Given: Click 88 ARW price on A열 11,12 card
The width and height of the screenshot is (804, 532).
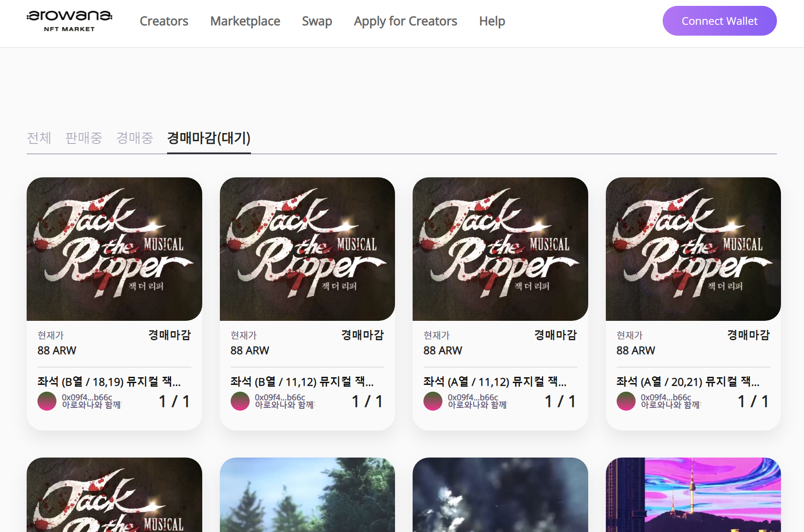Looking at the screenshot, I should pos(443,351).
